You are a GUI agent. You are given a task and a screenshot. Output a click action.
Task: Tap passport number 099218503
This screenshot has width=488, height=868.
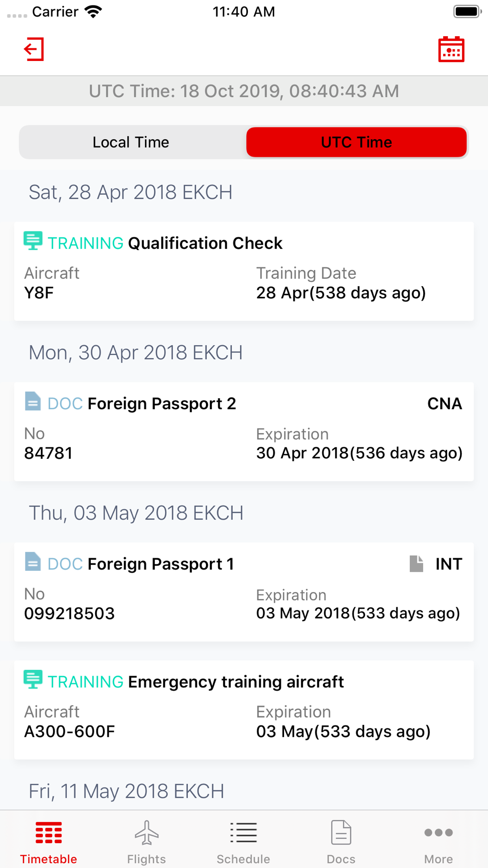click(x=69, y=613)
